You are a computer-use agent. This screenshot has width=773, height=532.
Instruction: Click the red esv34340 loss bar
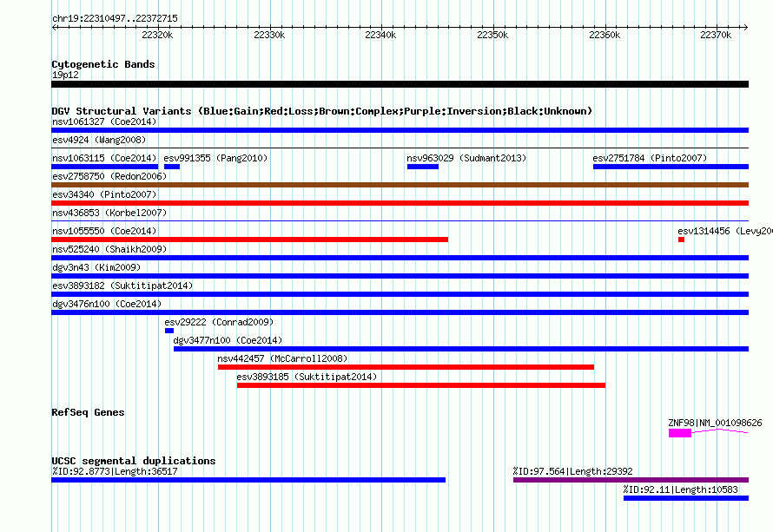400,203
